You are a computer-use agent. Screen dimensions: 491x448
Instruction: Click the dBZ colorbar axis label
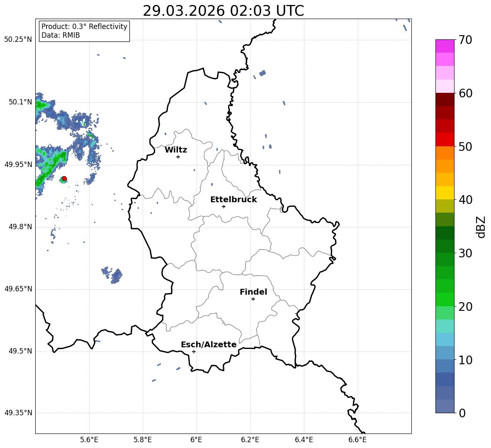point(481,227)
